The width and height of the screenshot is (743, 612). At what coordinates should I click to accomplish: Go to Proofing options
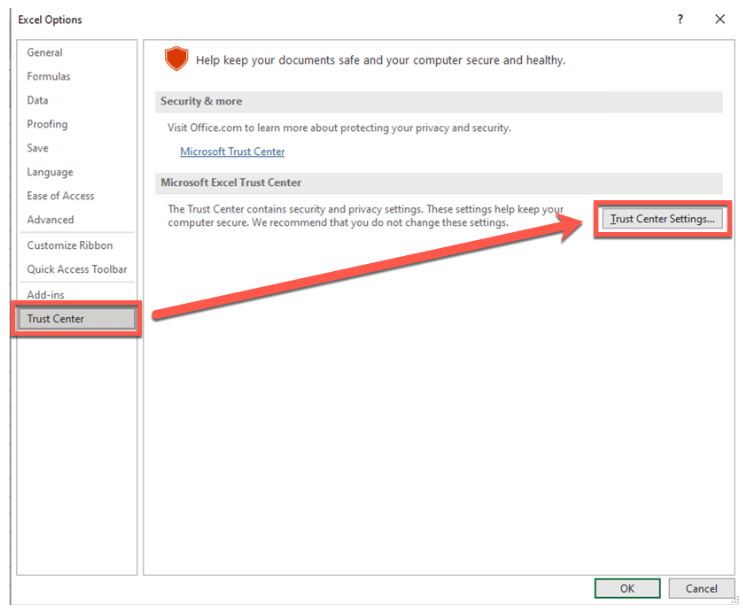pos(47,124)
